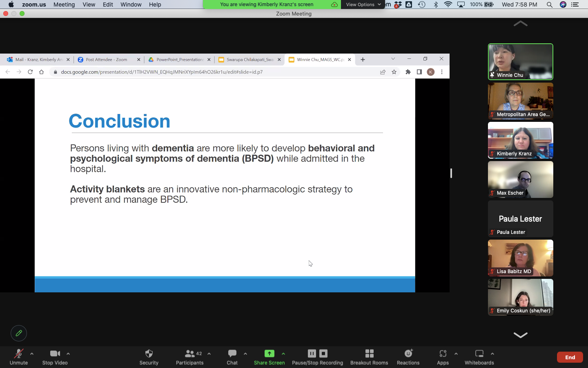
Task: Open the Window menu
Action: (x=131, y=4)
